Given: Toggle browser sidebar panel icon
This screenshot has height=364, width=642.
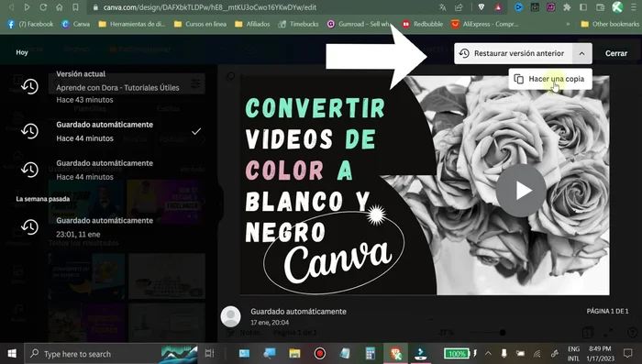Looking at the screenshot, I should (583, 7).
